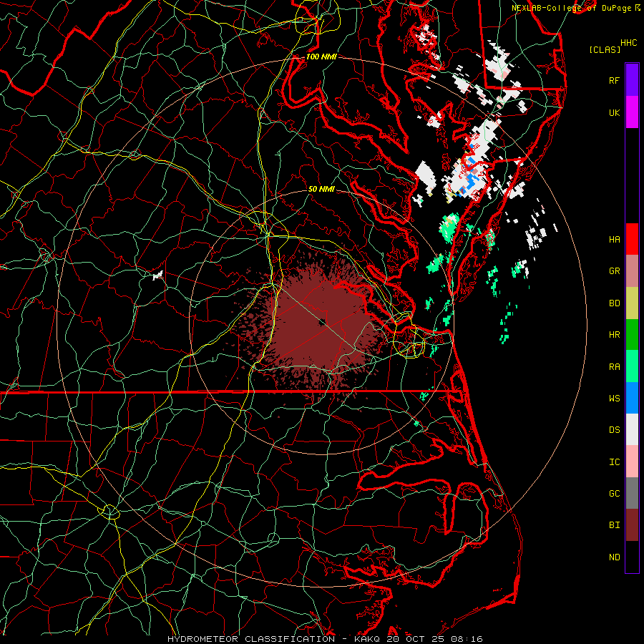This screenshot has width=644, height=644.
Task: Click the HYDROMETEOR CLASSIFICATION title text
Action: (x=251, y=639)
